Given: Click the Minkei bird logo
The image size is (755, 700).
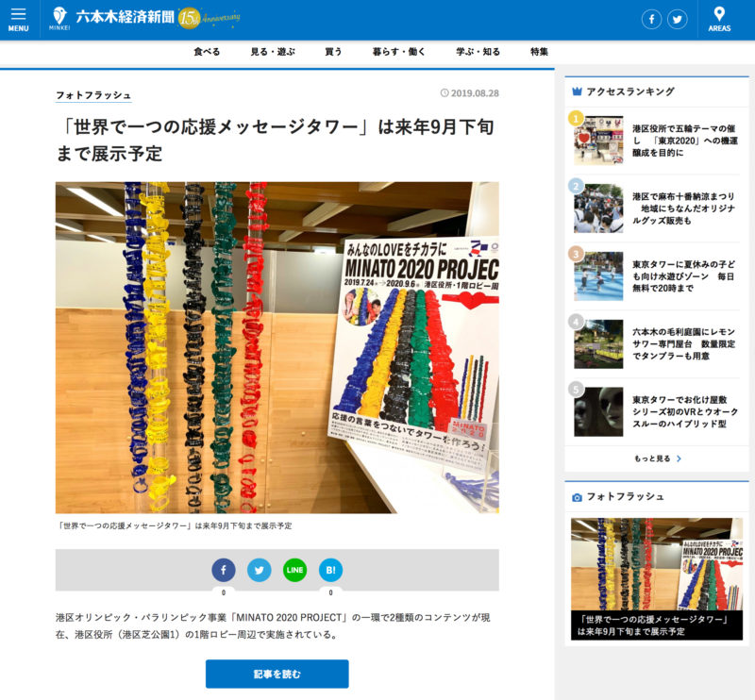Looking at the screenshot, I should click(x=59, y=19).
